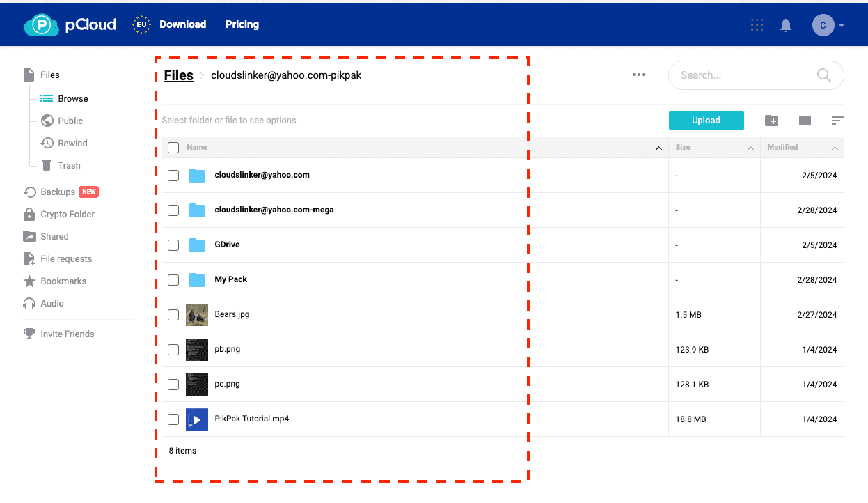Viewport: 868px width, 503px height.
Task: Open Browse in the sidebar
Action: 64,98
